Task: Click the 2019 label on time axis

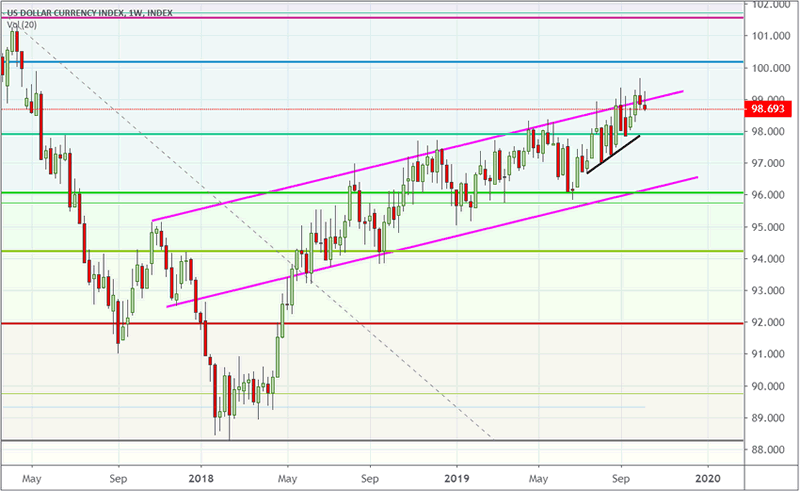Action: [x=457, y=479]
